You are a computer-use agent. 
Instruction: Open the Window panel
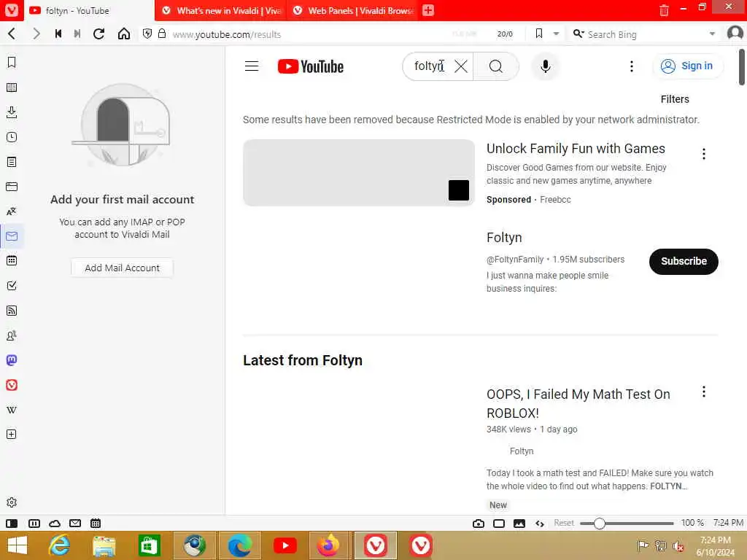pyautogui.click(x=12, y=187)
